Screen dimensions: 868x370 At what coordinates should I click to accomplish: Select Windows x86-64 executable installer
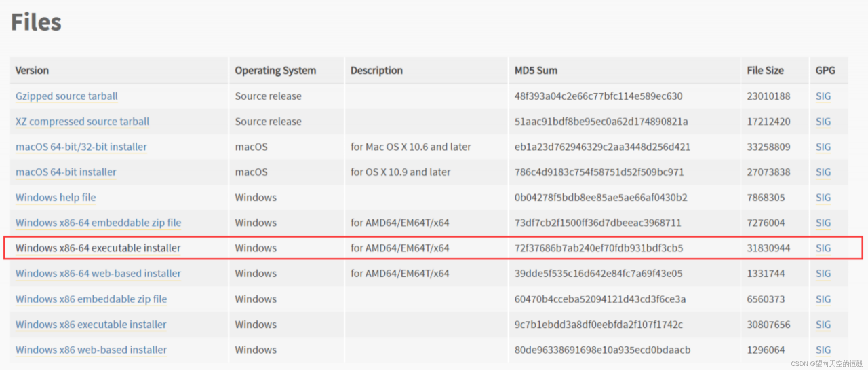(98, 248)
